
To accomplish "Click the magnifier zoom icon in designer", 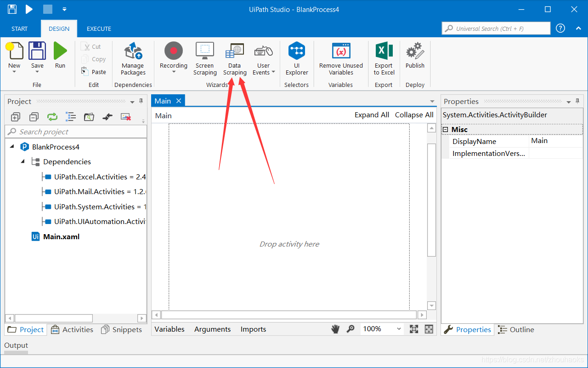I will [351, 329].
